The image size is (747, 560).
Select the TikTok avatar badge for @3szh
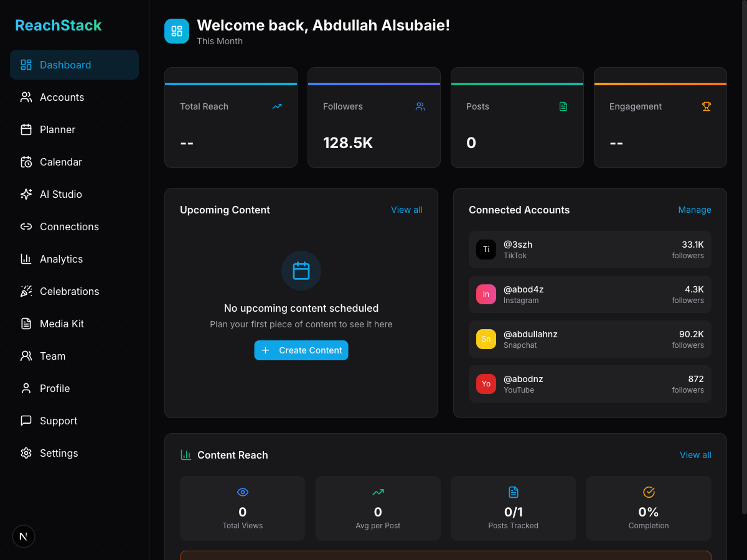click(x=486, y=250)
